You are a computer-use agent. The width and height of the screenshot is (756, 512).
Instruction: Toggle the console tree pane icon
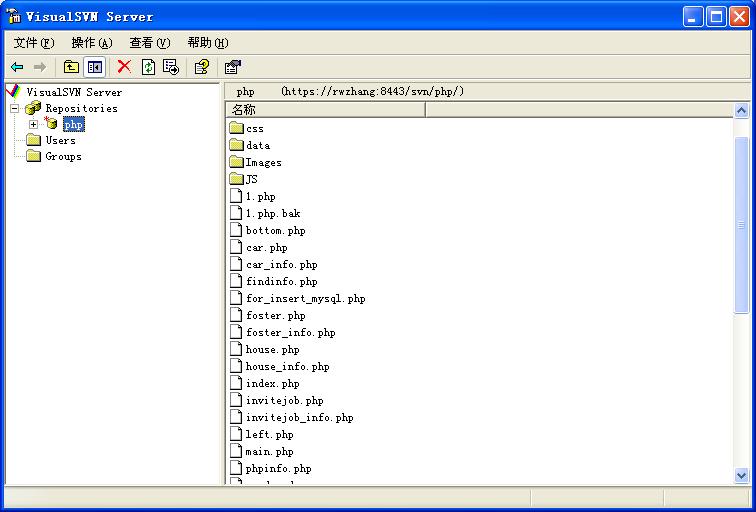[94, 67]
